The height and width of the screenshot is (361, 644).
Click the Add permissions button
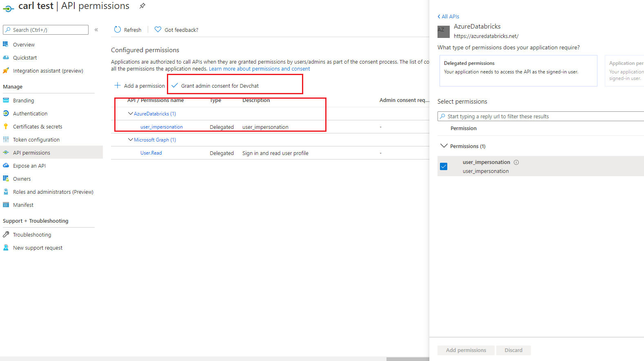466,350
